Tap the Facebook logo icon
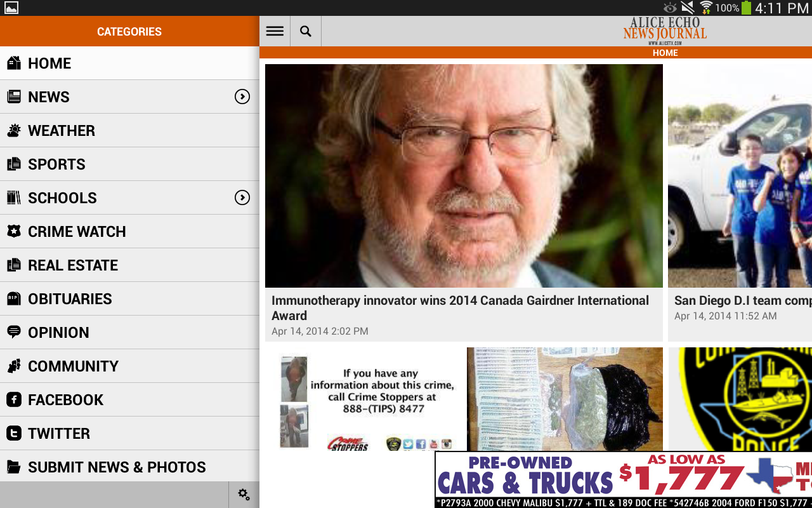812x508 pixels. pyautogui.click(x=14, y=399)
